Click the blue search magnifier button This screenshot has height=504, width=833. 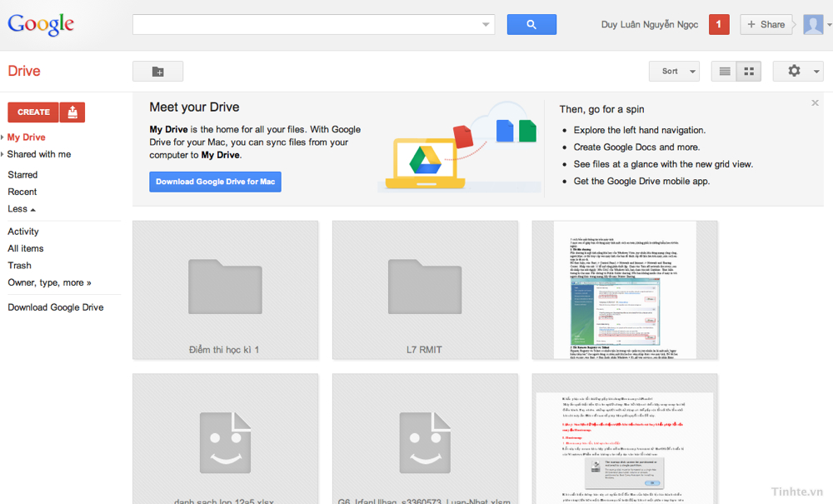tap(531, 24)
